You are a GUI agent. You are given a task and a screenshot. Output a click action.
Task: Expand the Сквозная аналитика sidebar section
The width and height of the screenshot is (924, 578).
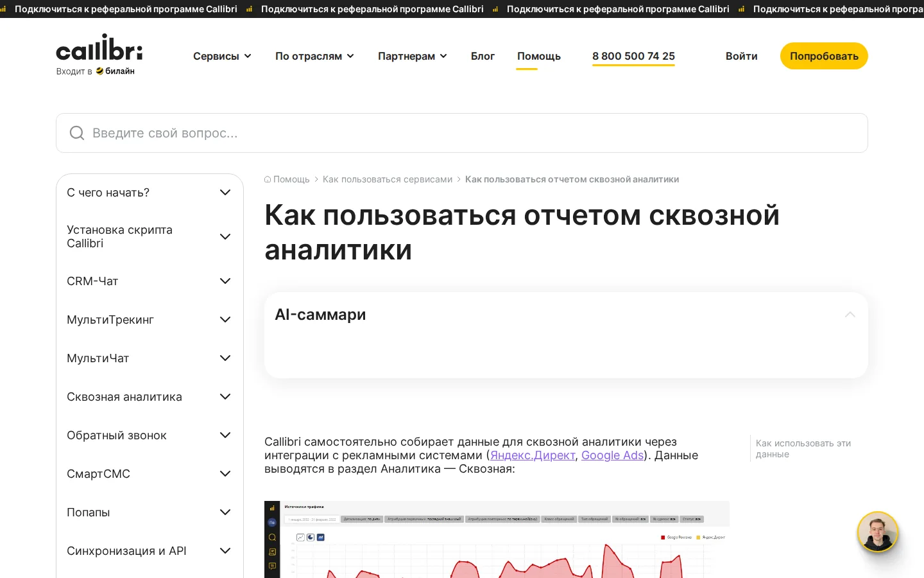point(149,397)
